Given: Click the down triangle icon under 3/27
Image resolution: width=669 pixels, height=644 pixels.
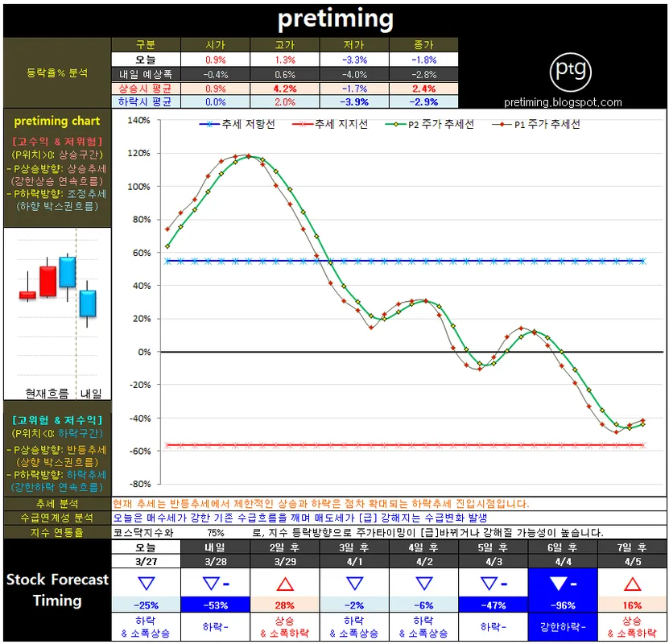Looking at the screenshot, I should coord(146,582).
